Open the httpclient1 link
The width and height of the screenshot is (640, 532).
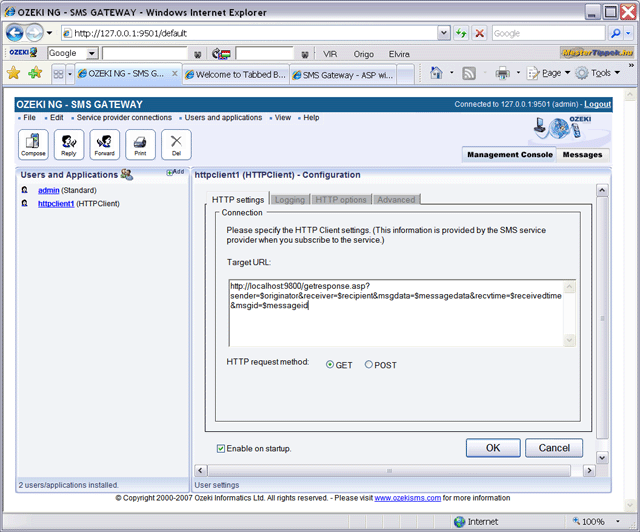56,203
